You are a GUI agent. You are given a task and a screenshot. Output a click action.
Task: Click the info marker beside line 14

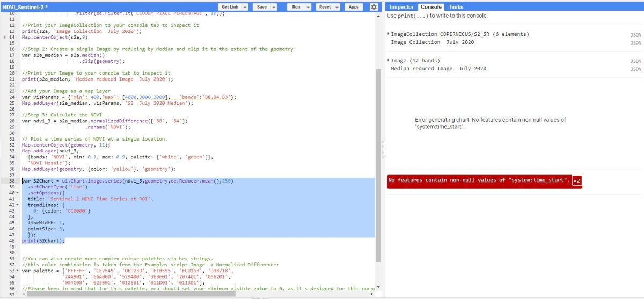click(5, 37)
